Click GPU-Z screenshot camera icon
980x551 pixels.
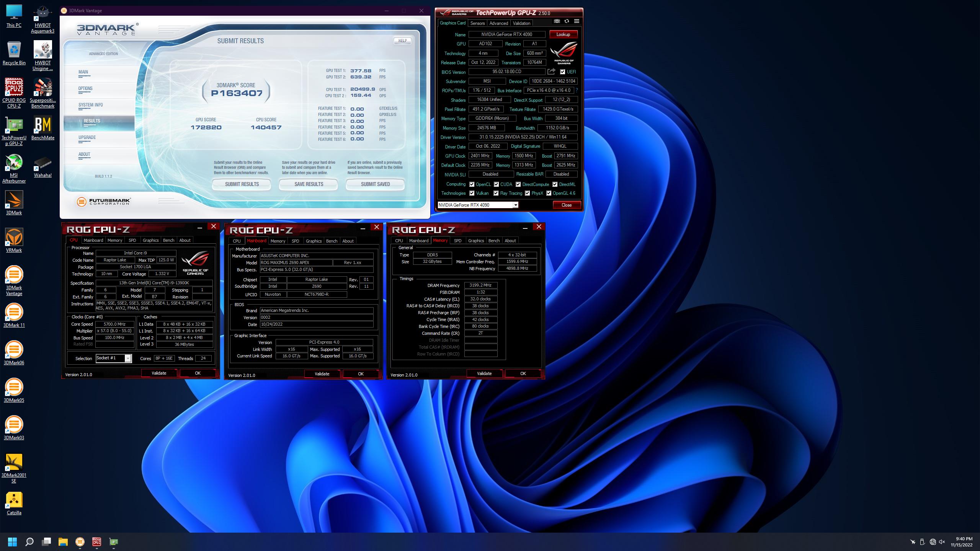click(x=557, y=21)
